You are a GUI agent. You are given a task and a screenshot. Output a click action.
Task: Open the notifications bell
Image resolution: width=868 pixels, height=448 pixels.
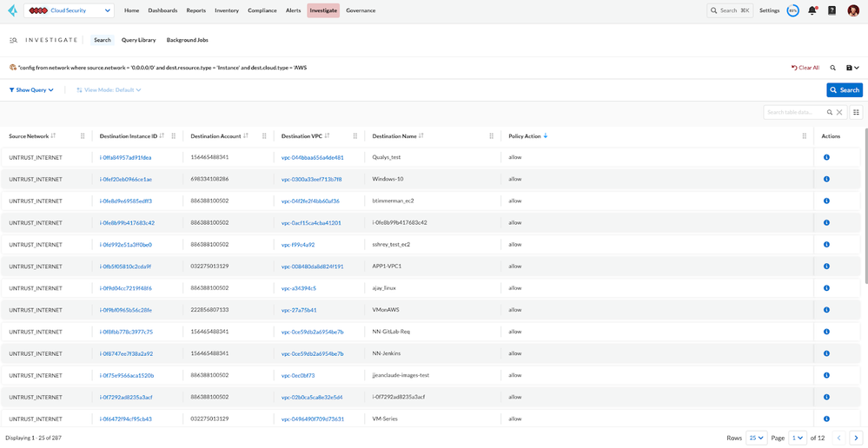(812, 10)
